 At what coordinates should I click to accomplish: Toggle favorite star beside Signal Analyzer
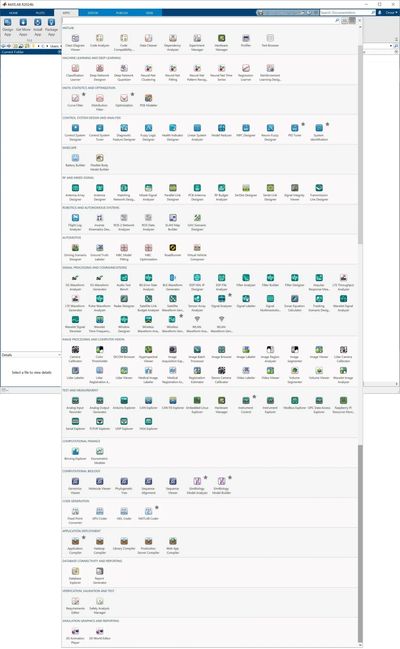[230, 295]
